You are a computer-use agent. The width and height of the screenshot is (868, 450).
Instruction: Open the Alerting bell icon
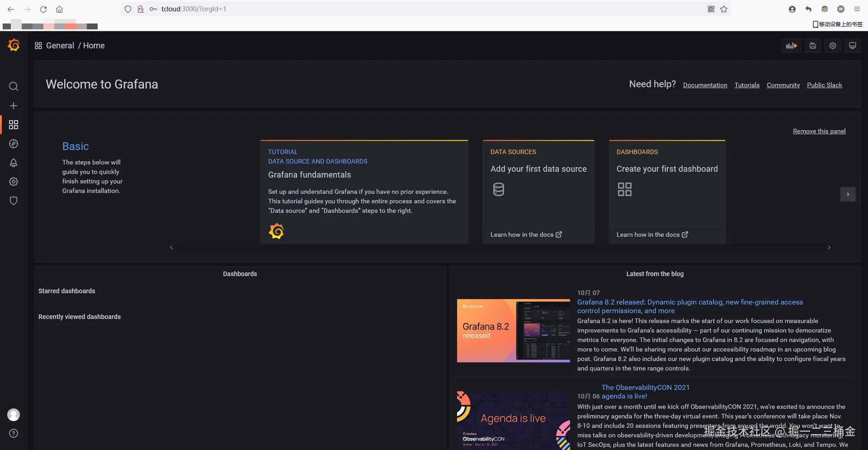point(14,163)
